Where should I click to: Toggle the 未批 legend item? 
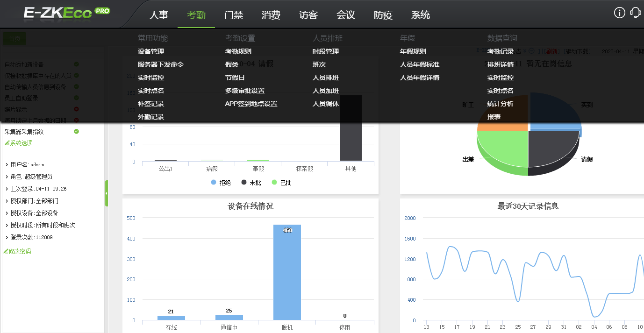[x=251, y=183]
